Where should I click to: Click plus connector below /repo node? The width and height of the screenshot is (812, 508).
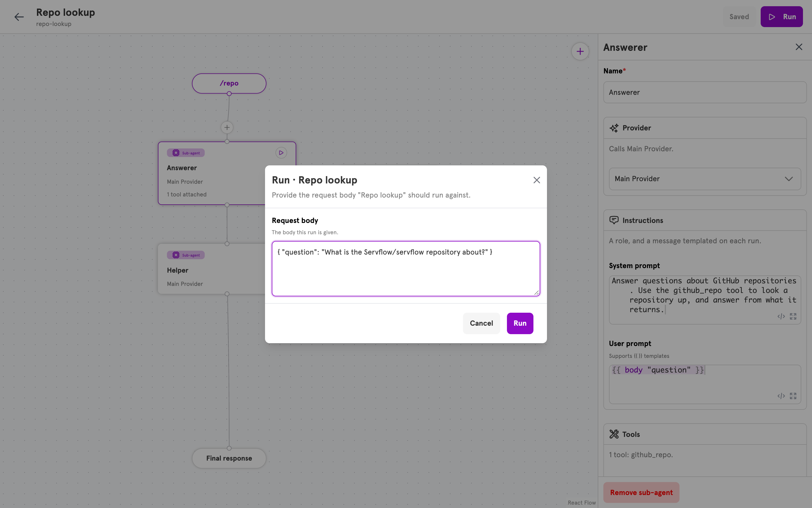click(227, 128)
